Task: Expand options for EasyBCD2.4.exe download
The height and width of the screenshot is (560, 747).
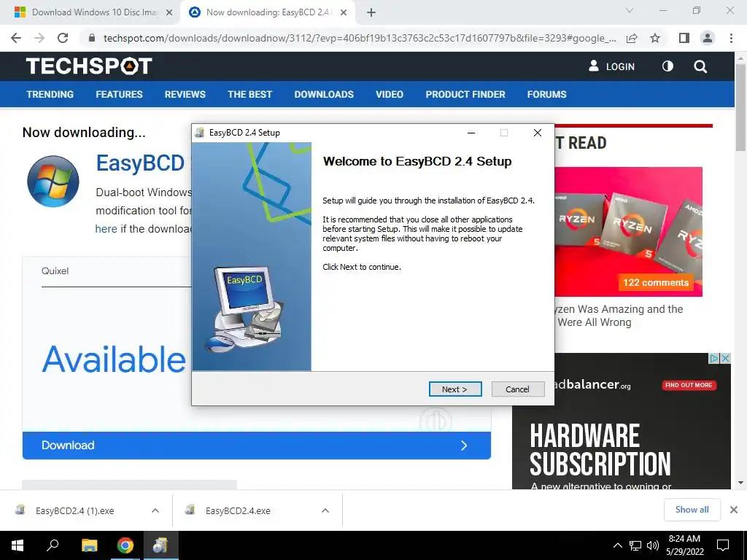Action: pyautogui.click(x=325, y=510)
